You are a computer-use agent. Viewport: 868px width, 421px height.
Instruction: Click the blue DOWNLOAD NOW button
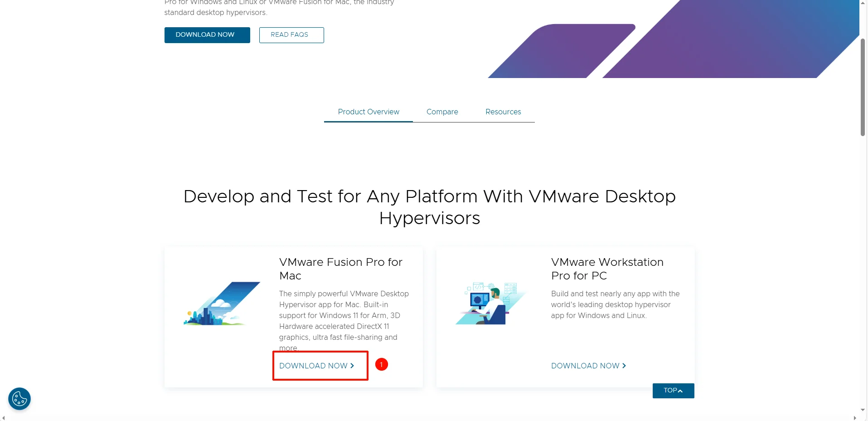[x=207, y=35]
